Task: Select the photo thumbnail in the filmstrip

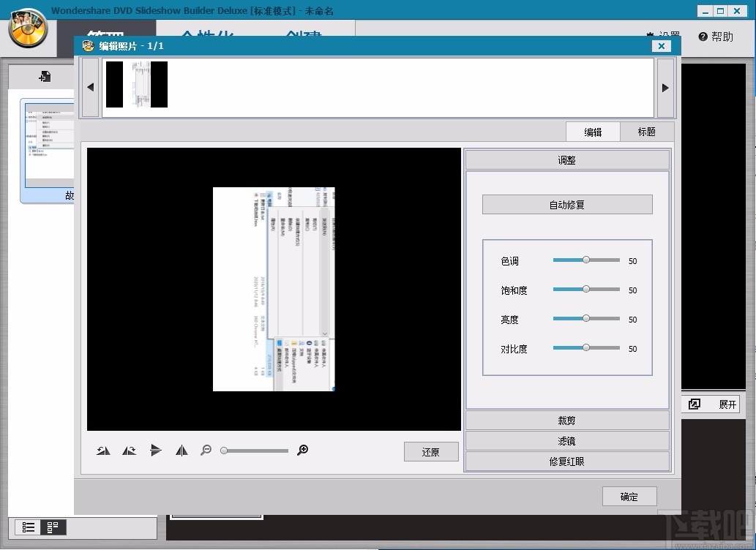Action: tap(136, 84)
